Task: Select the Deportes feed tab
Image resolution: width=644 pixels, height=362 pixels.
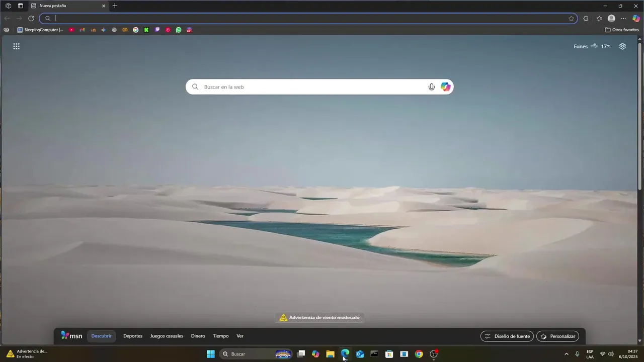Action: 133,336
